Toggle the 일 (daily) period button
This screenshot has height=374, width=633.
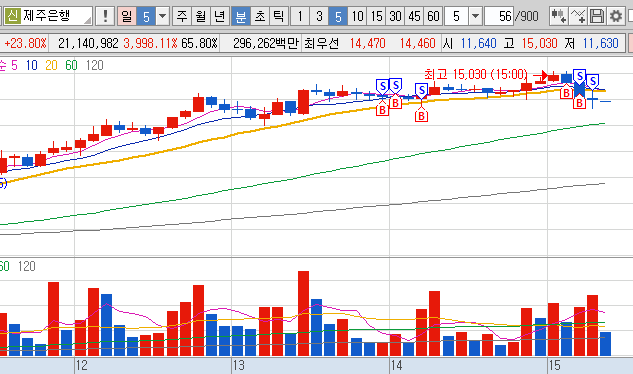pos(126,16)
